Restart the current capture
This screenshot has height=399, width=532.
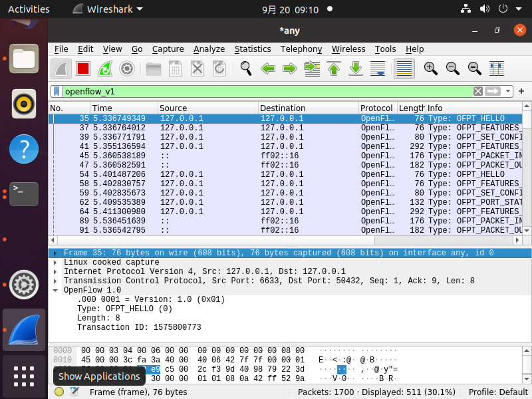(x=105, y=69)
